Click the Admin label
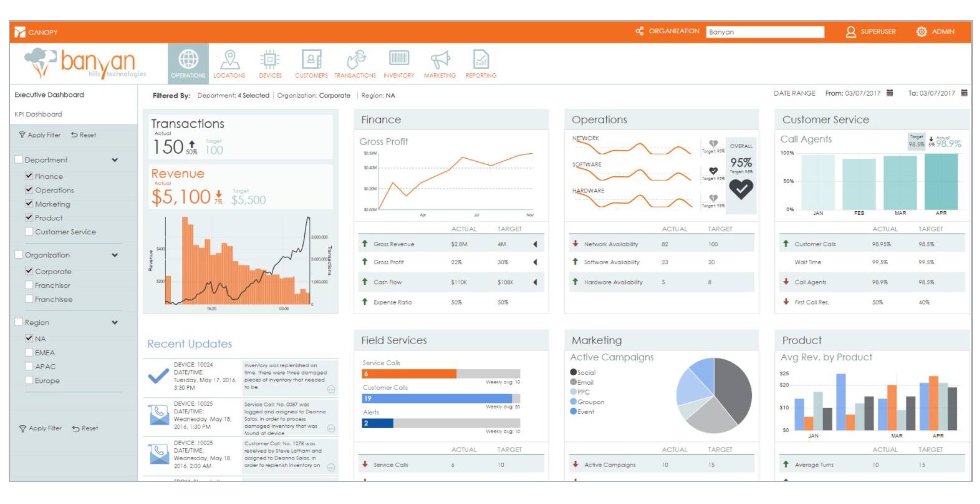 [943, 32]
